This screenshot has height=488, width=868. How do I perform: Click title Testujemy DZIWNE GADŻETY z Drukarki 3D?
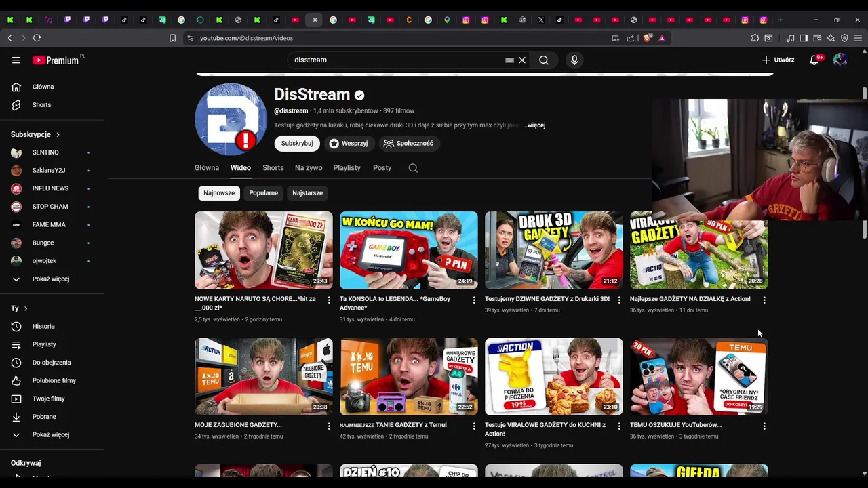coord(547,299)
